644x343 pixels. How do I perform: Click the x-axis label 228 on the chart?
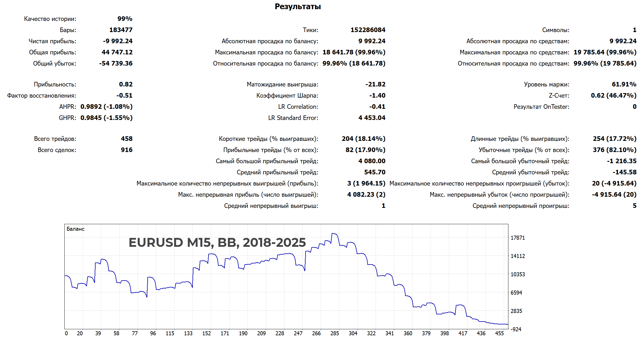(280, 333)
